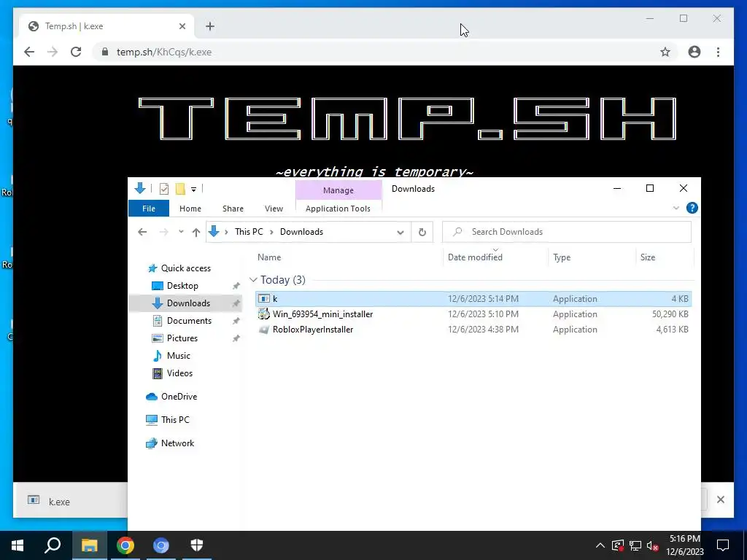Screen dimensions: 747x560
Task: Click the Chrome forward arrow
Action: pos(53,52)
